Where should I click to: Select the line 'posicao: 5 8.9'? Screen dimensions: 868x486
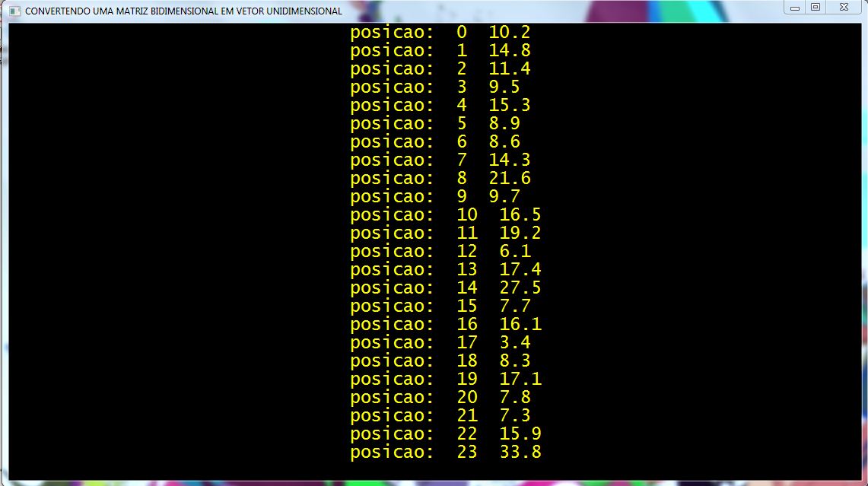[x=435, y=124]
